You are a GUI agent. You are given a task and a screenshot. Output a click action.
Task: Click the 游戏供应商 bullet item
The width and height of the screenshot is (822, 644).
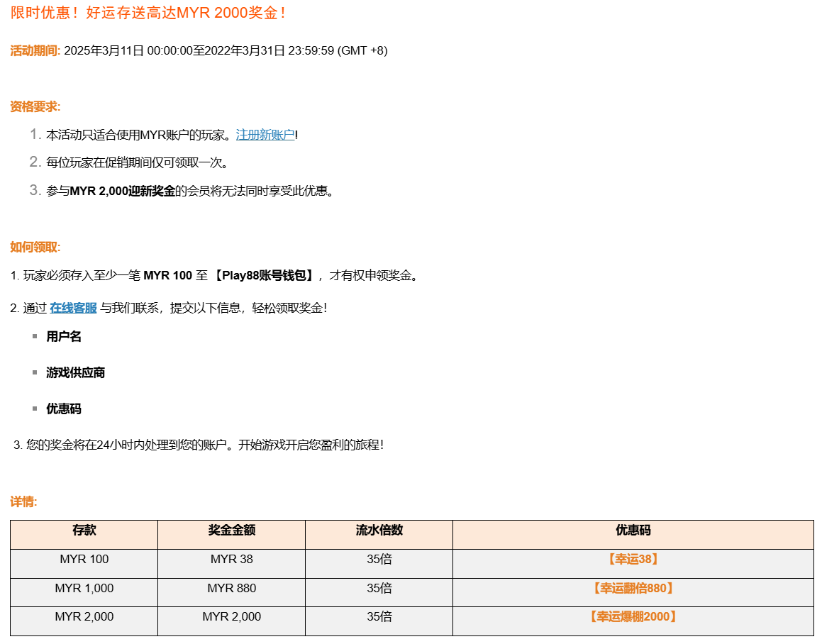(76, 373)
